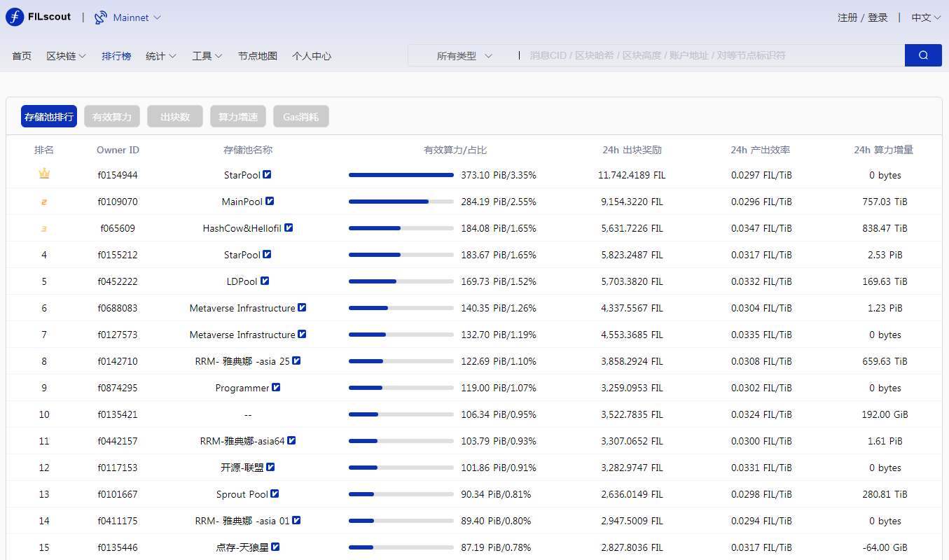Open owner f0109070 details
949x560 pixels.
tap(118, 202)
